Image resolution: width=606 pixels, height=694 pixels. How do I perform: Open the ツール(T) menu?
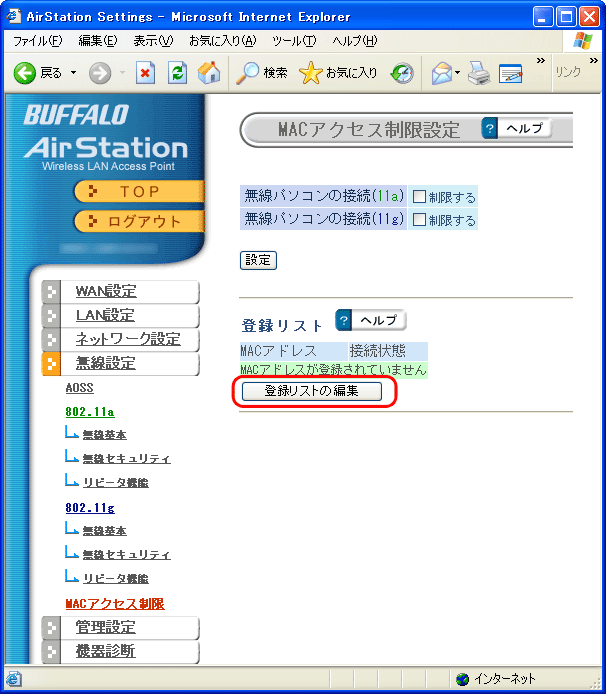[294, 40]
